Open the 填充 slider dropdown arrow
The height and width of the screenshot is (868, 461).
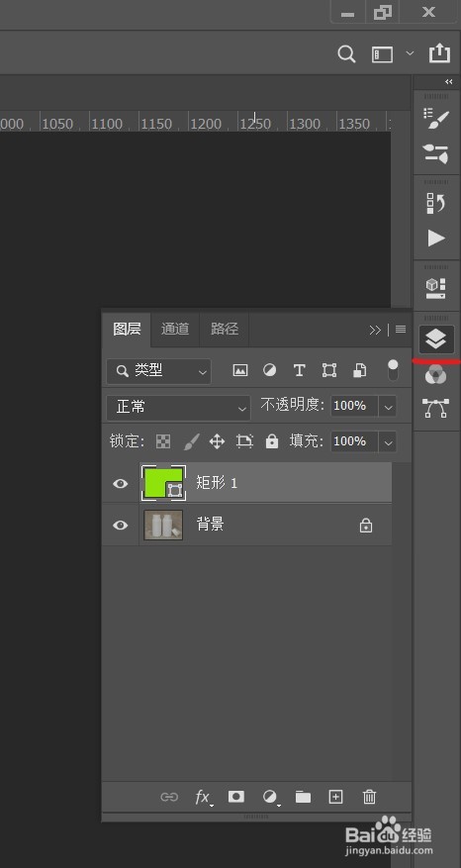388,442
